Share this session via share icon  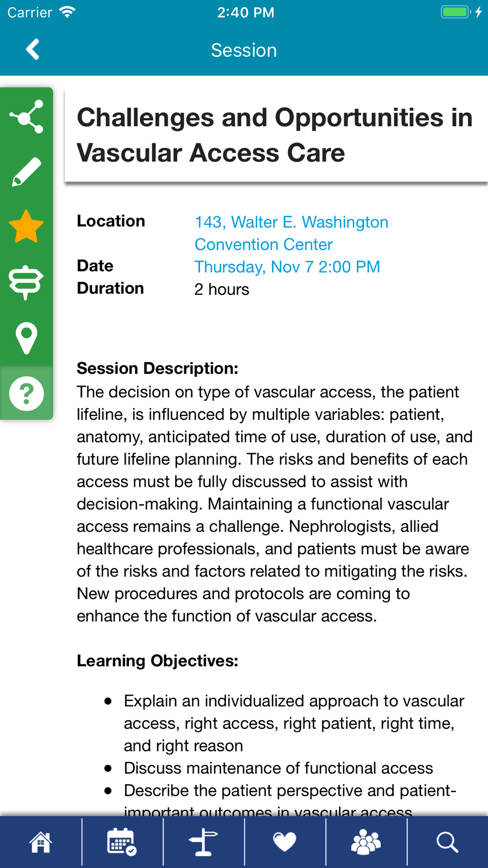27,117
